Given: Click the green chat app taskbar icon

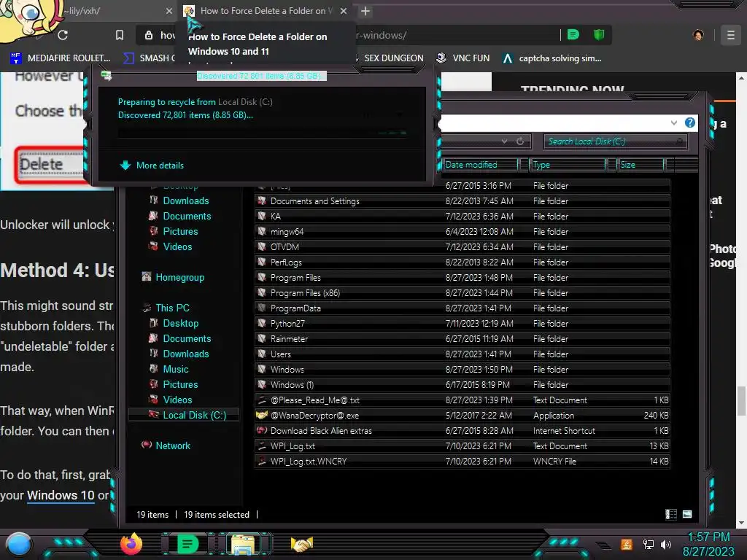Looking at the screenshot, I should 187,544.
